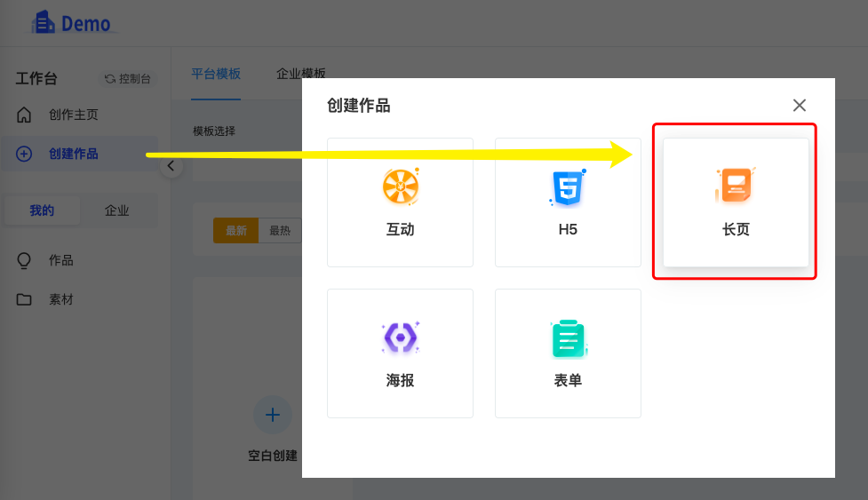Screen dimensions: 868x500
Task: Click the H5 shield icon
Action: pos(568,187)
